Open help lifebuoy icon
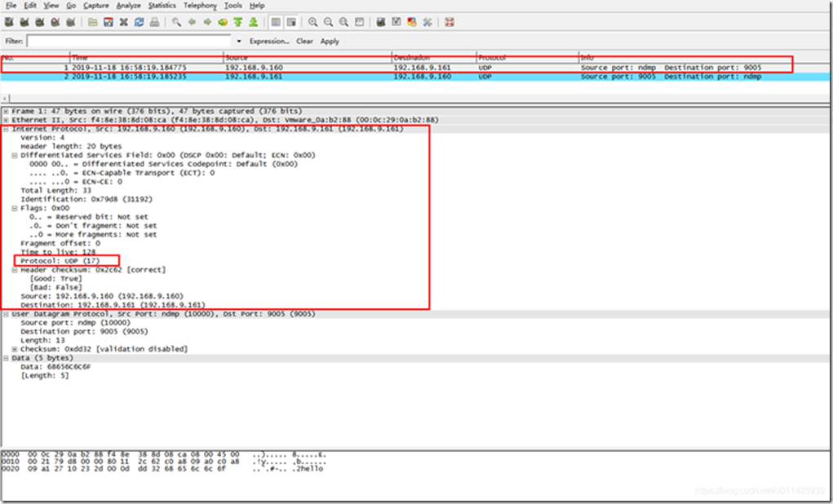The width and height of the screenshot is (833, 504). pos(450,22)
